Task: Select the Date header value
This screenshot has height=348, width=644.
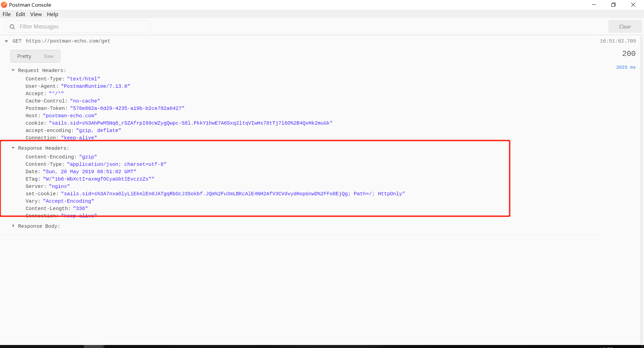Action: (90, 171)
